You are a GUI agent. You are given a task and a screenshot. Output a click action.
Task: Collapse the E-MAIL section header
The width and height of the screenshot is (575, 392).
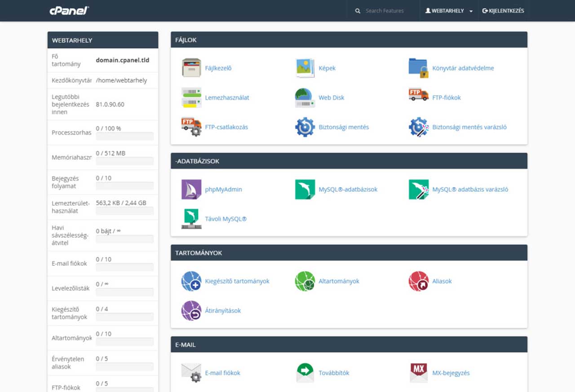(349, 345)
